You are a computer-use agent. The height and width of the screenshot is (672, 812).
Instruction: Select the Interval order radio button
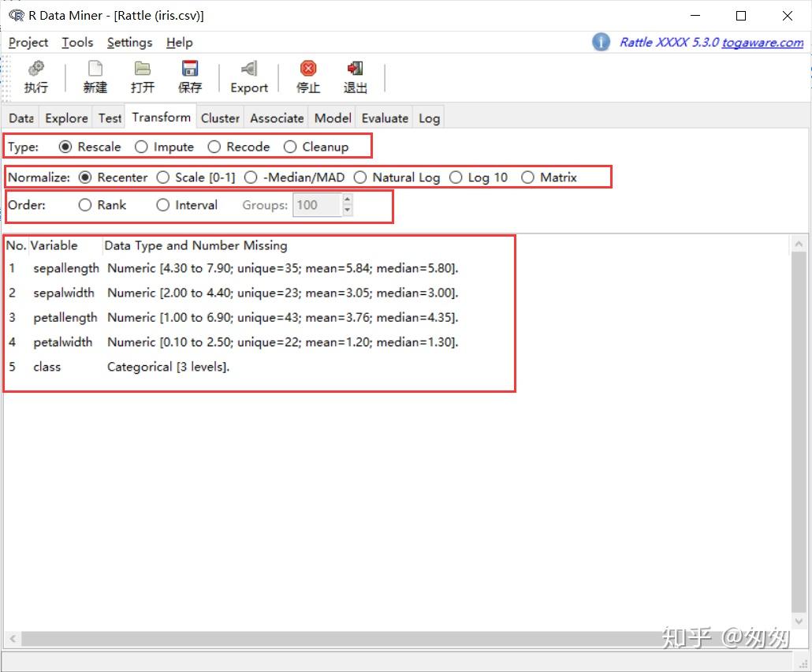pos(162,205)
